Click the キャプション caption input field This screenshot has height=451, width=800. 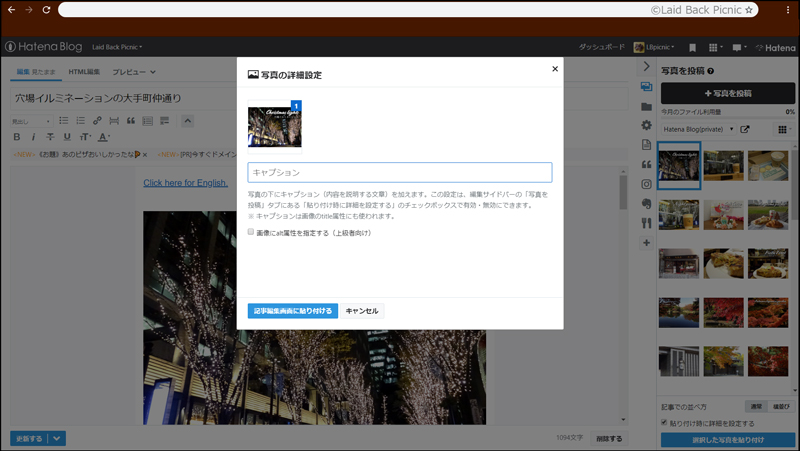[x=399, y=172]
